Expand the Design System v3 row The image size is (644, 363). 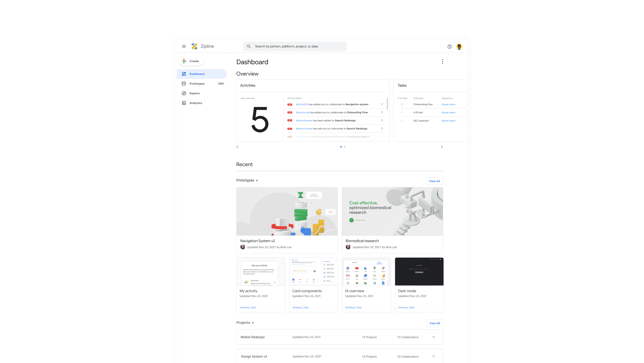pyautogui.click(x=433, y=356)
